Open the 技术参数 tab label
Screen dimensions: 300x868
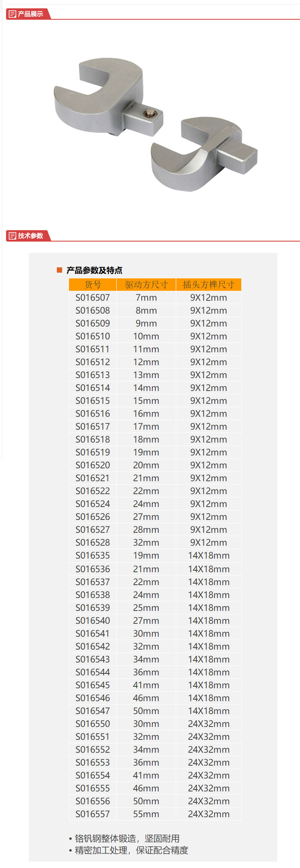pyautogui.click(x=30, y=236)
